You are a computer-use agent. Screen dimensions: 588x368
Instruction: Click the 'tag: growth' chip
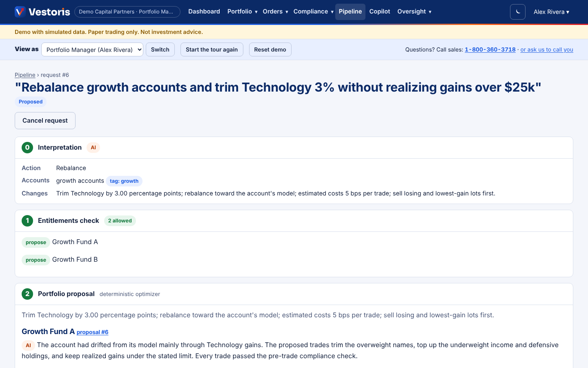click(x=124, y=181)
